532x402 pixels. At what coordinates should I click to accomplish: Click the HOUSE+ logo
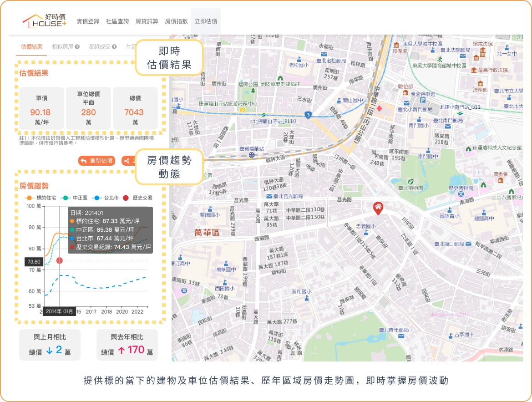pyautogui.click(x=45, y=21)
